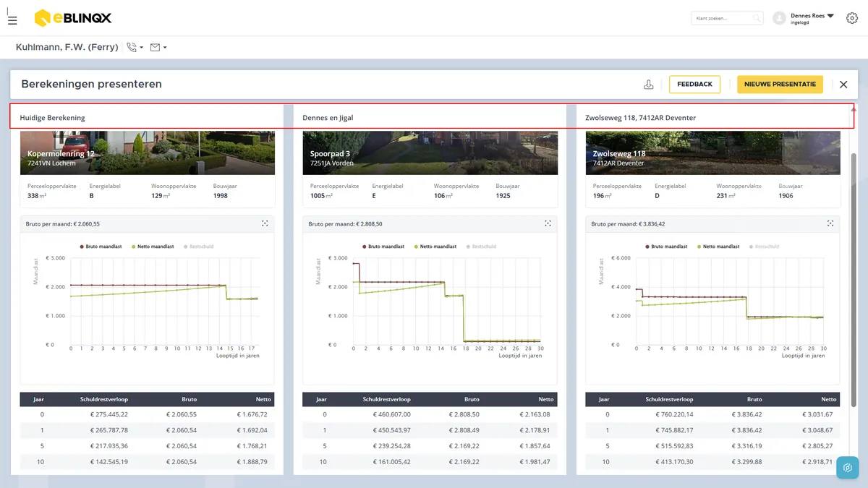Screen dimensions: 868x488
Task: Enlarge the Spoorpad 3 chart
Action: point(548,224)
